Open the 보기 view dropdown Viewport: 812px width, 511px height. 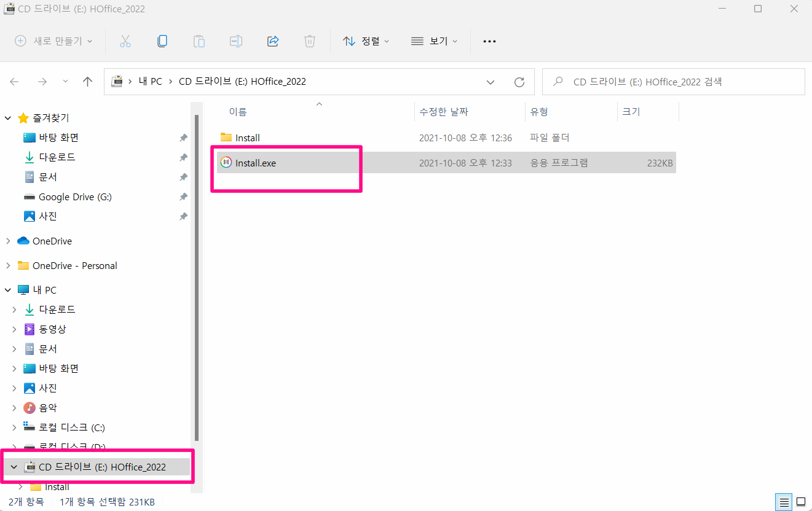pos(434,41)
